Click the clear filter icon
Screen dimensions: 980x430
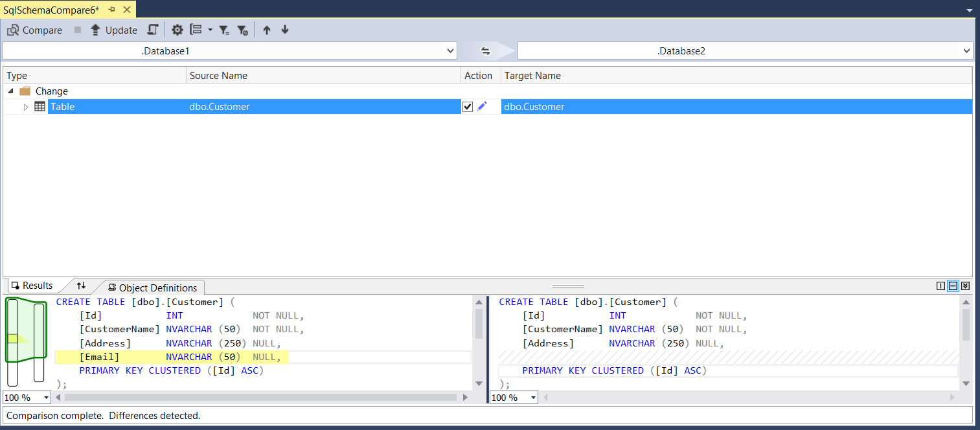243,30
